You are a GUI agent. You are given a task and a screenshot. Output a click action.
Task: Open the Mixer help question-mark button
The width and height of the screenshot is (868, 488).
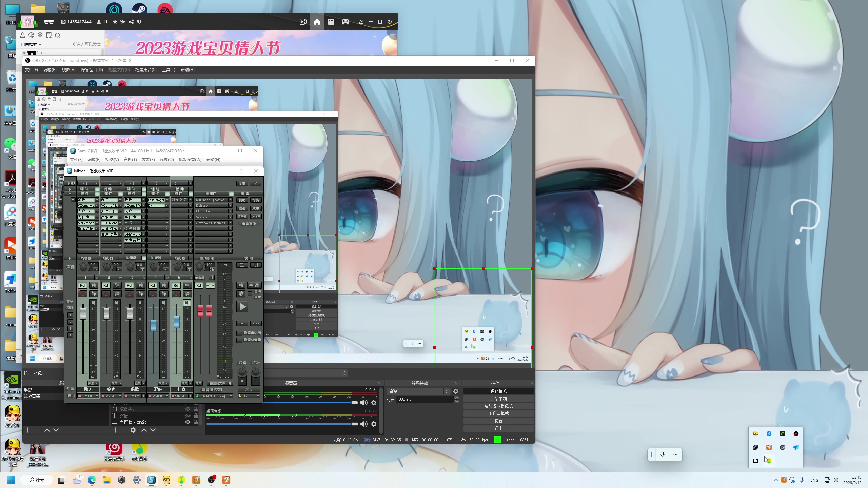pos(256,183)
